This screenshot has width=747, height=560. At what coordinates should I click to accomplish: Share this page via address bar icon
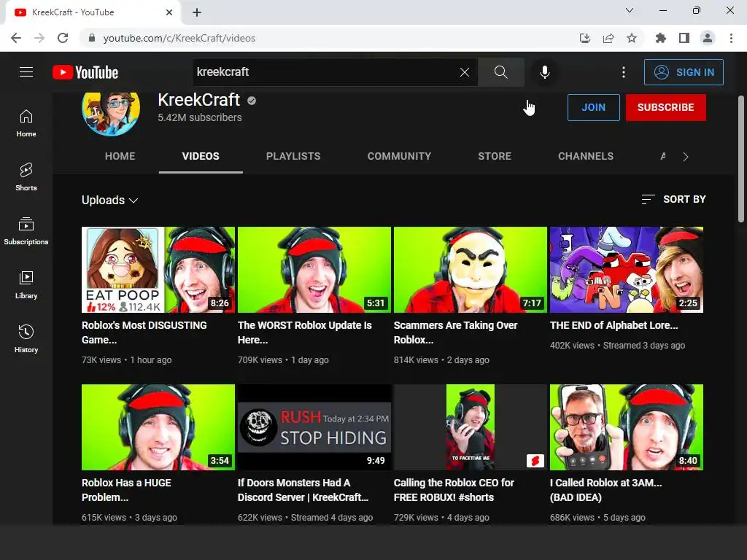coord(608,38)
